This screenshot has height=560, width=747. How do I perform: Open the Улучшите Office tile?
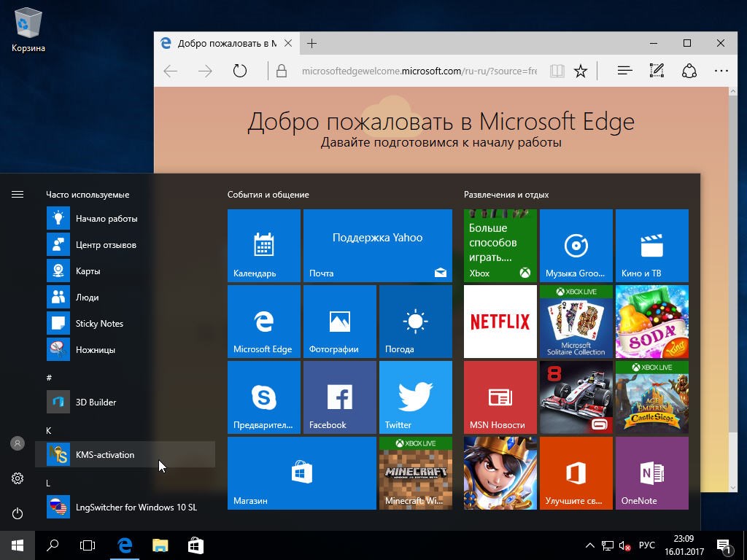click(576, 472)
